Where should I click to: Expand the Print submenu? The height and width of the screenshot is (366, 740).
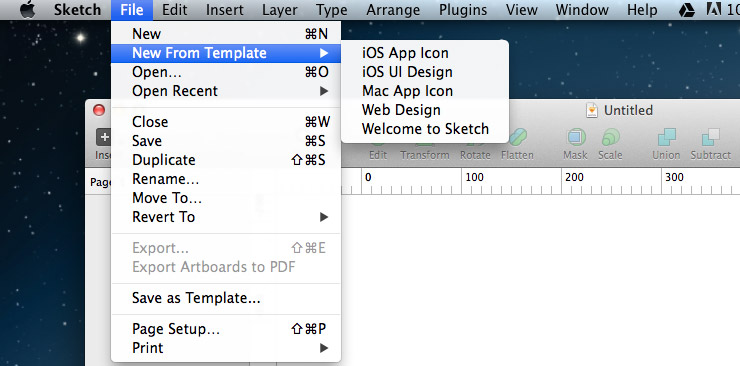226,348
